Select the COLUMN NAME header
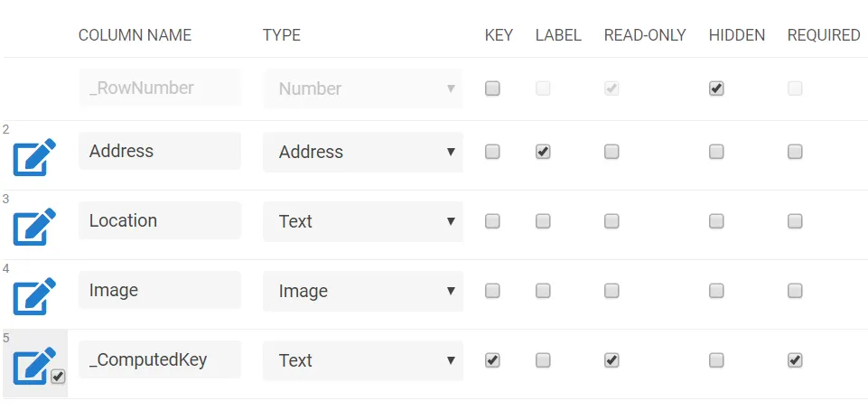Image resolution: width=868 pixels, height=410 pixels. tap(135, 35)
